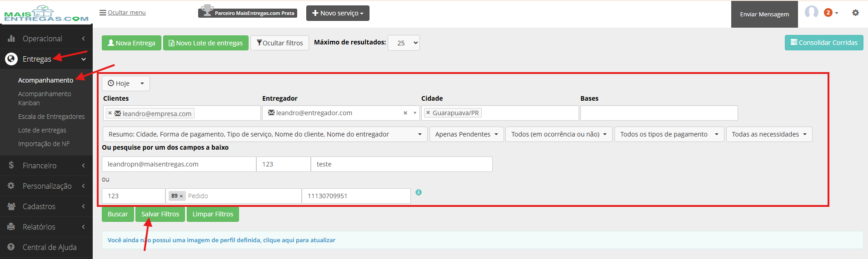Click the field containing teste
This screenshot has height=259, width=868.
click(x=402, y=164)
